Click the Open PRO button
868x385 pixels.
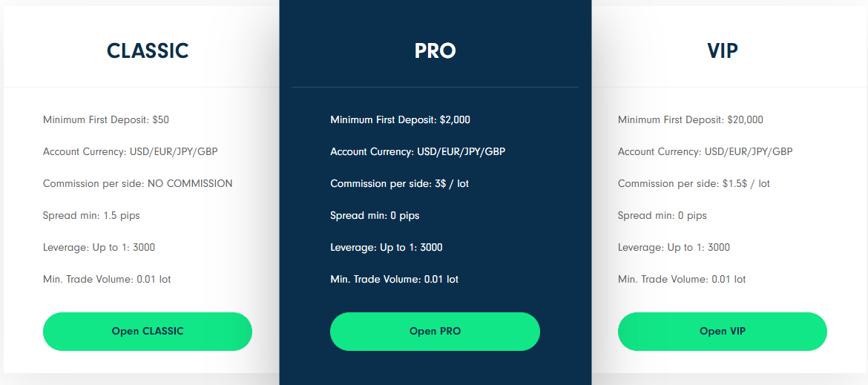point(435,332)
